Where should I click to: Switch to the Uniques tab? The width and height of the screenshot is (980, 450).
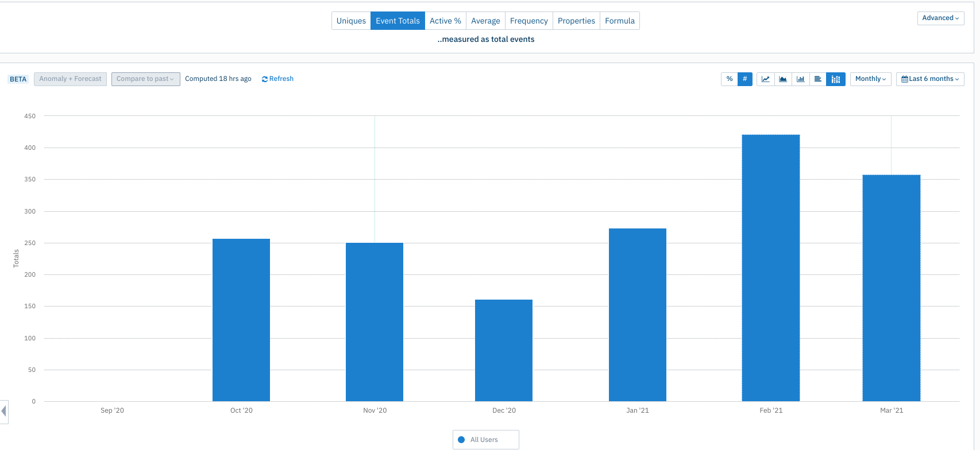tap(351, 21)
